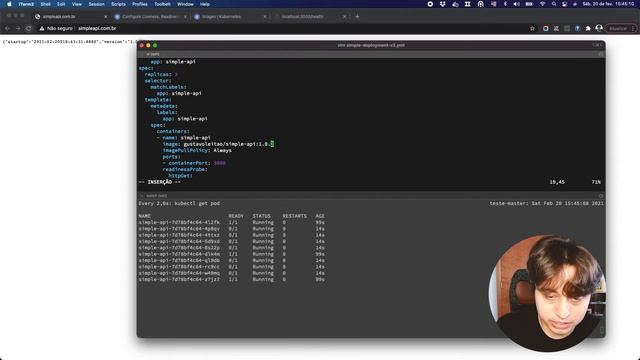Go forward in the browser
Image resolution: width=640 pixels, height=360 pixels.
[18, 28]
